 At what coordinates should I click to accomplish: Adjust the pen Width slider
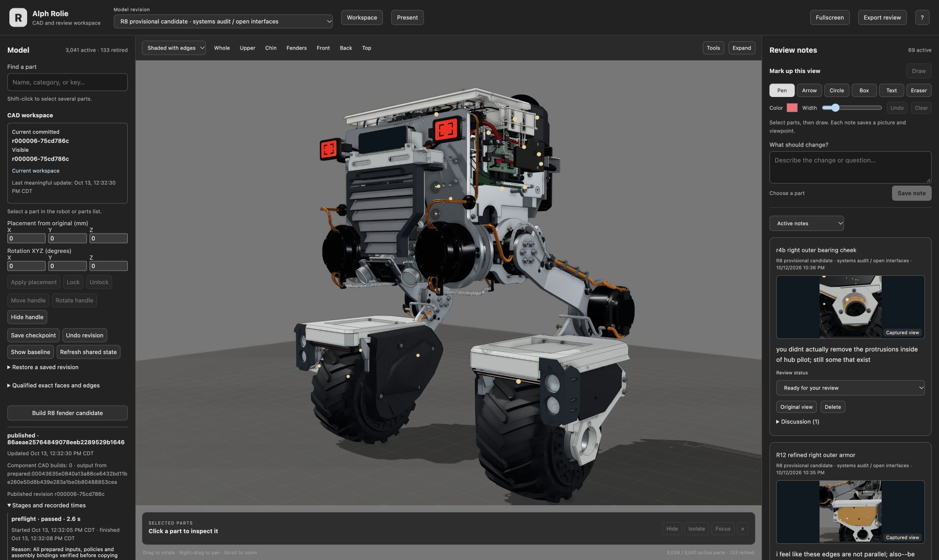[x=851, y=108]
